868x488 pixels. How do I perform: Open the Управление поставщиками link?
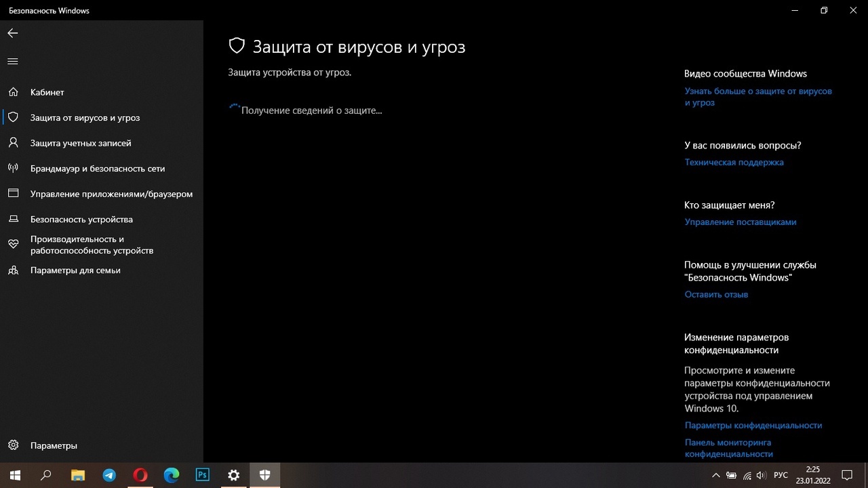[741, 222]
